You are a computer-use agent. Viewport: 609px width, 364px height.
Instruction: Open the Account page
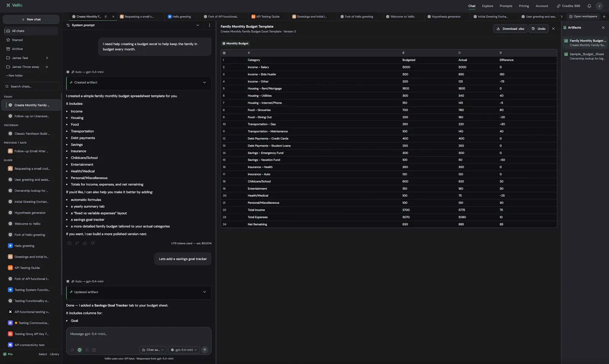coord(542,6)
